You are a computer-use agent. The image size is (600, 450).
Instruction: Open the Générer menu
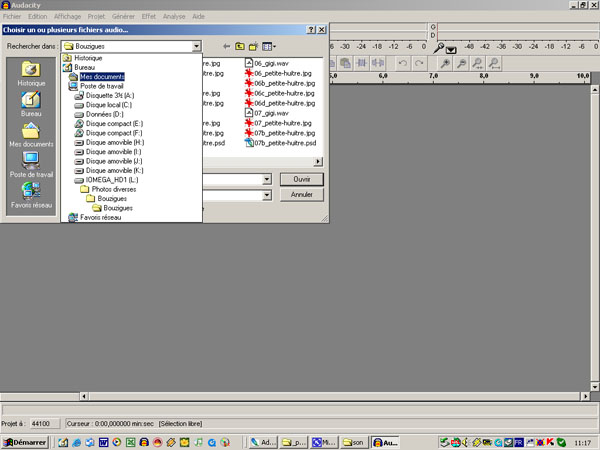tap(123, 16)
